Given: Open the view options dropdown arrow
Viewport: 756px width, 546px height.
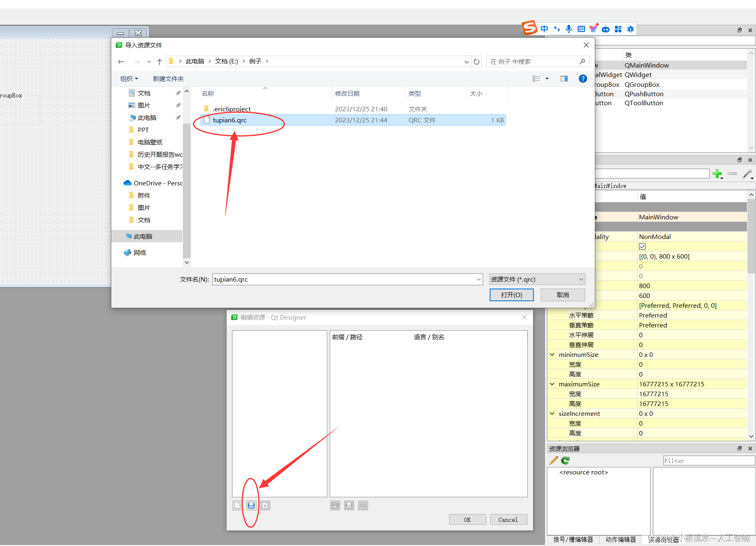Looking at the screenshot, I should (x=547, y=79).
